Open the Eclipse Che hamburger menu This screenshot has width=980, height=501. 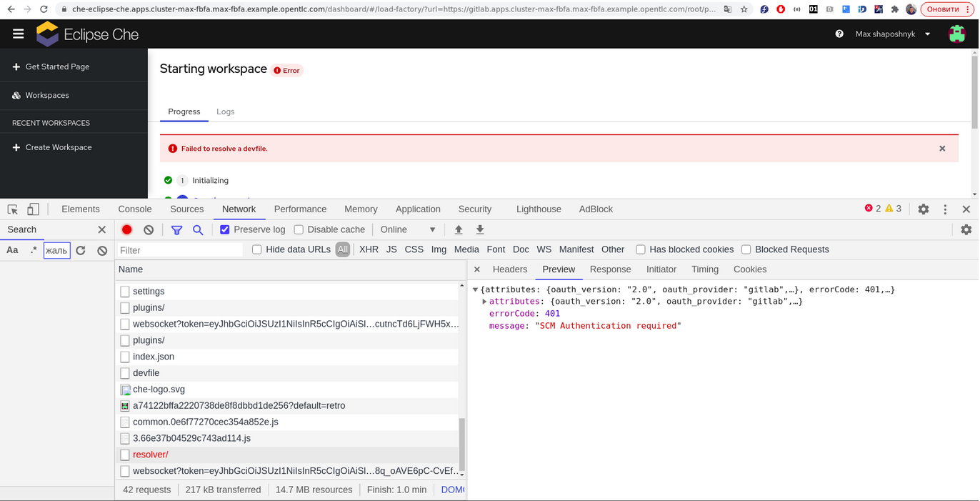click(18, 34)
